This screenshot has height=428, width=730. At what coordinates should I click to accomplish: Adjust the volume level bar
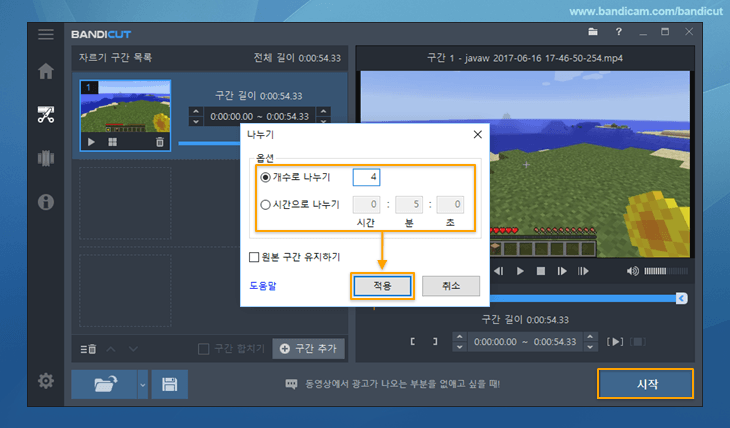[666, 271]
